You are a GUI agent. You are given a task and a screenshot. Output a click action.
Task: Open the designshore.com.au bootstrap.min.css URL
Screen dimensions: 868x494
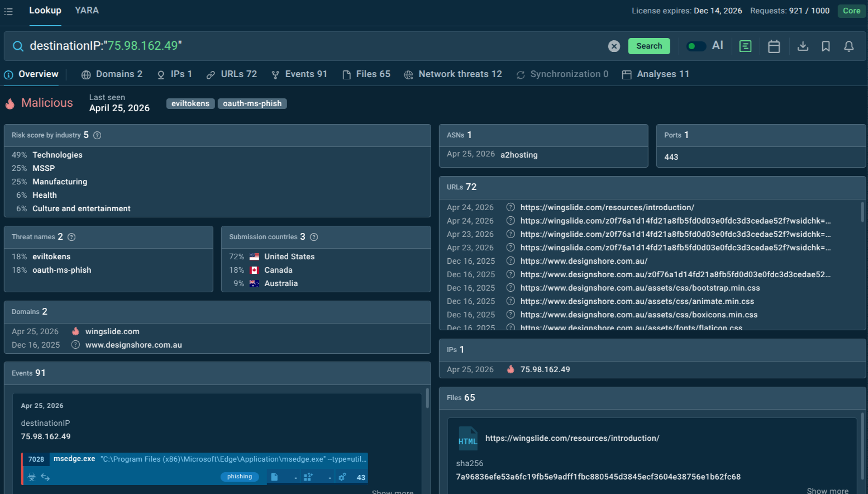(x=640, y=287)
